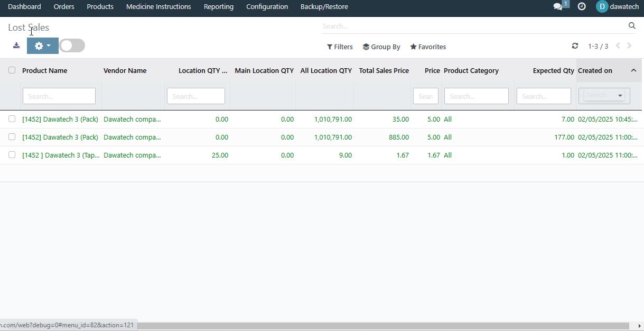Click the main search bar field
Image resolution: width=644 pixels, height=331 pixels.
pyautogui.click(x=473, y=26)
